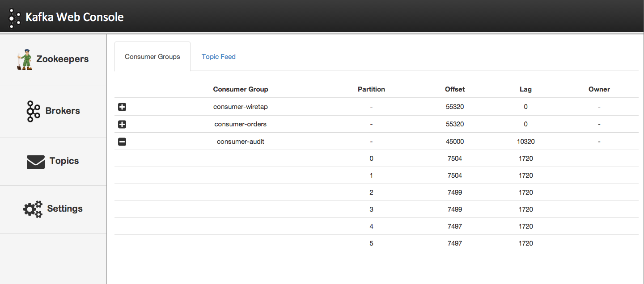Click partition 5 cell
644x284 pixels.
[371, 243]
